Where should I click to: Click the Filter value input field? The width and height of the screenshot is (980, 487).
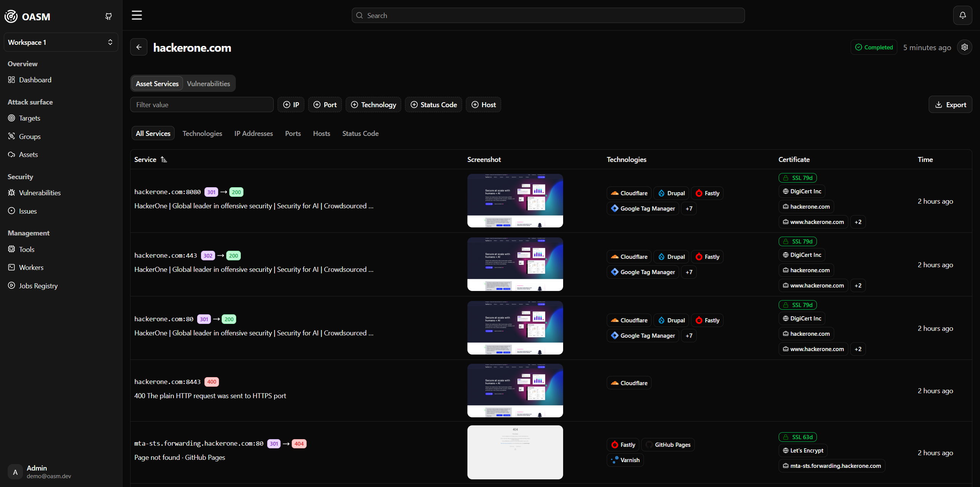tap(202, 105)
